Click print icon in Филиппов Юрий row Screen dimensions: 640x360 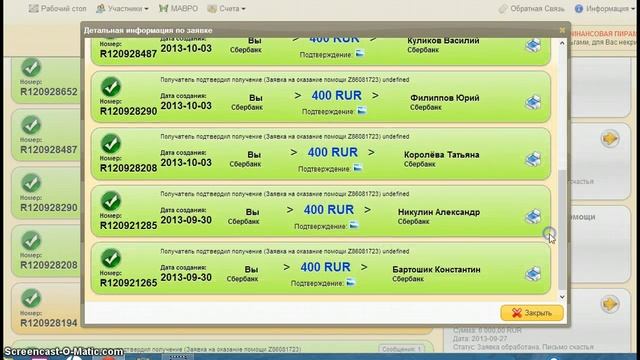point(533,102)
